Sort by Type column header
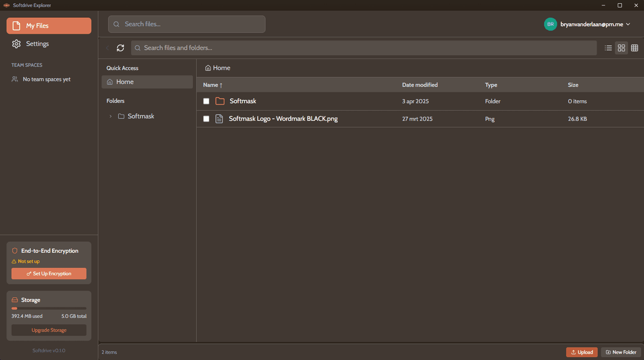Image resolution: width=644 pixels, height=360 pixels. coord(491,85)
